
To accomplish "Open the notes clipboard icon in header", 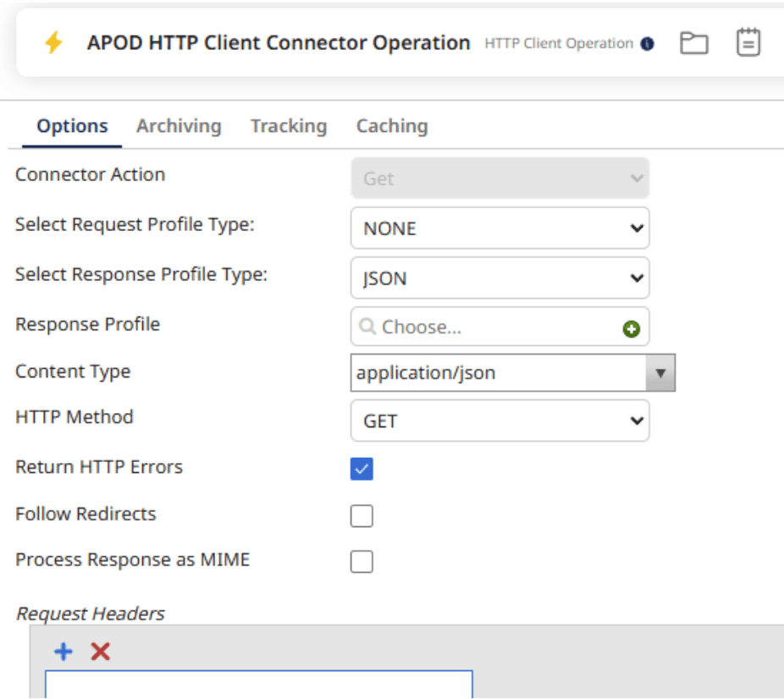I will click(x=748, y=43).
